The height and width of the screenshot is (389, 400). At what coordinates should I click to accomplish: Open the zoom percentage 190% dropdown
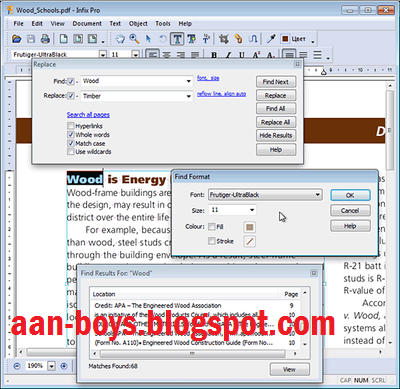51,366
